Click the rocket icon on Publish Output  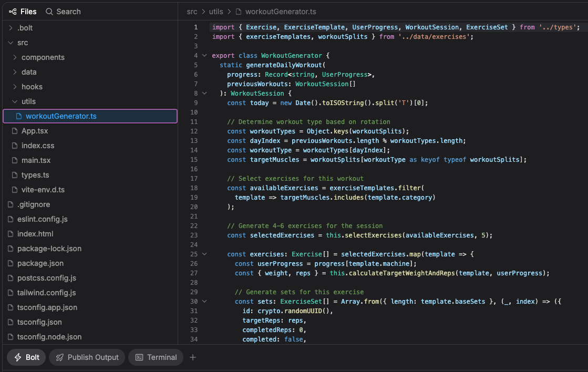(60, 357)
